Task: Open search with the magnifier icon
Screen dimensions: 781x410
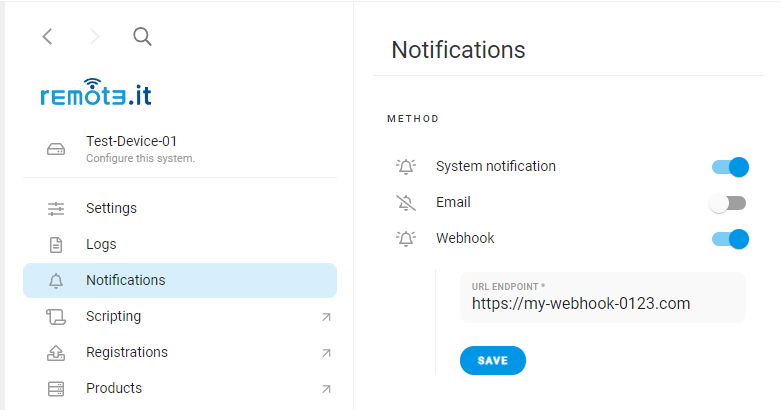Action: coord(142,36)
